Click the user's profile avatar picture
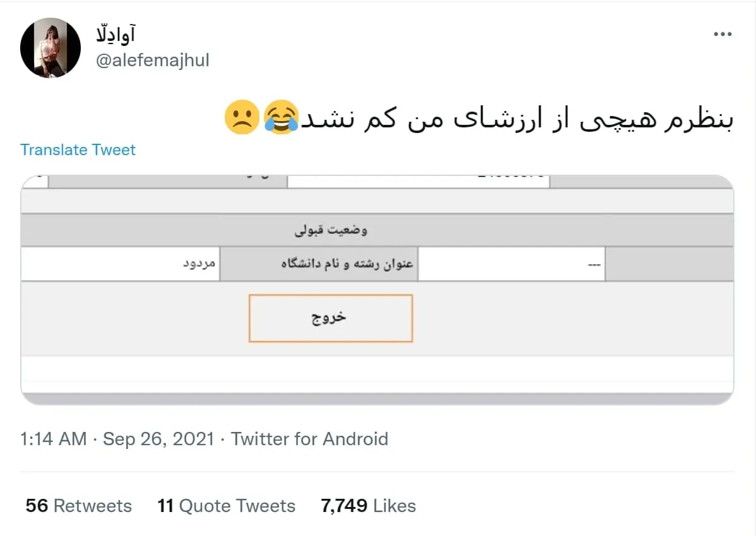 (50, 48)
